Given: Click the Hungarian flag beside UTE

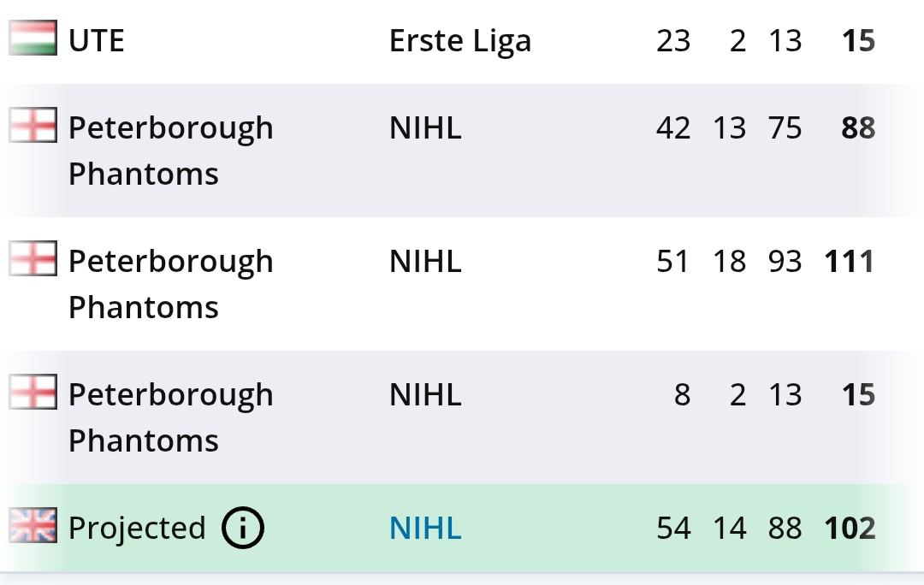Looking at the screenshot, I should [33, 38].
